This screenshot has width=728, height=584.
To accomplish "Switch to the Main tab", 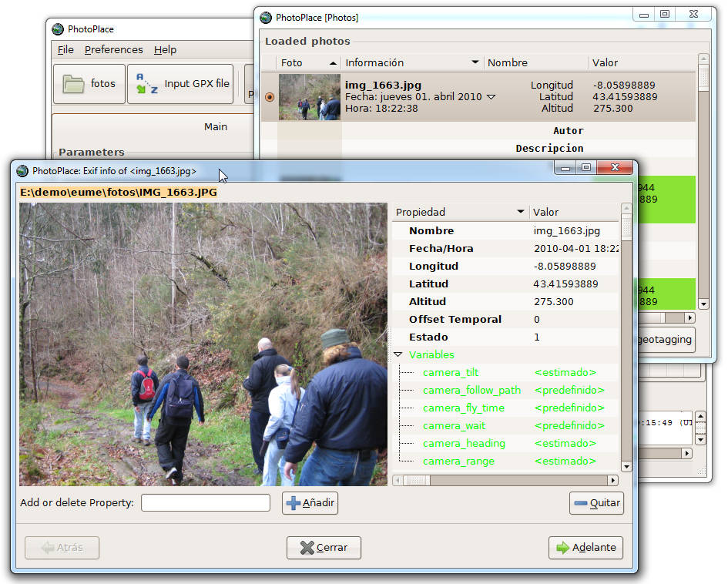I will (x=216, y=126).
